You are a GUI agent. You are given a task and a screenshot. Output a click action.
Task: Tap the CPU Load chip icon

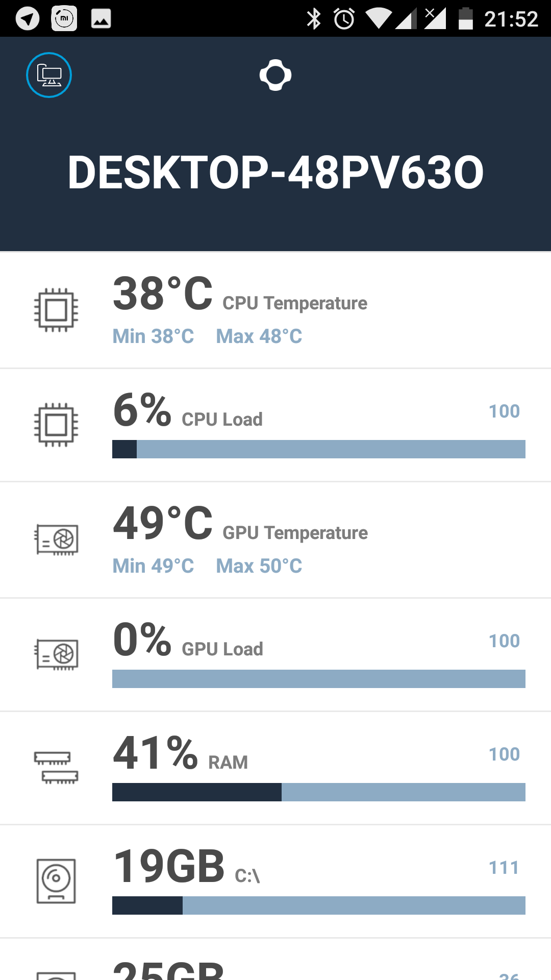(x=56, y=425)
